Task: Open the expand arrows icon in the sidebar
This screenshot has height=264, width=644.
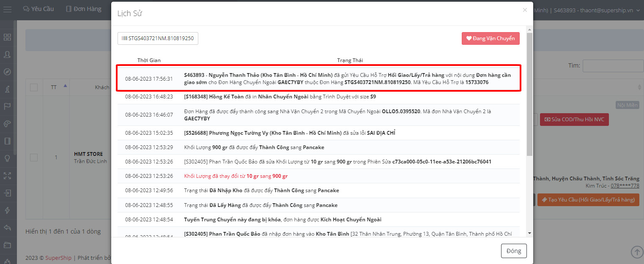Action: point(7,176)
